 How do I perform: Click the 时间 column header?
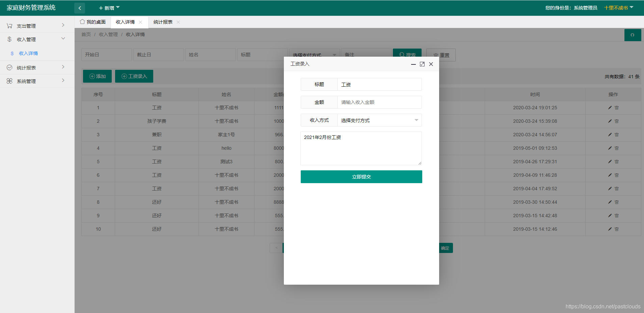point(535,94)
